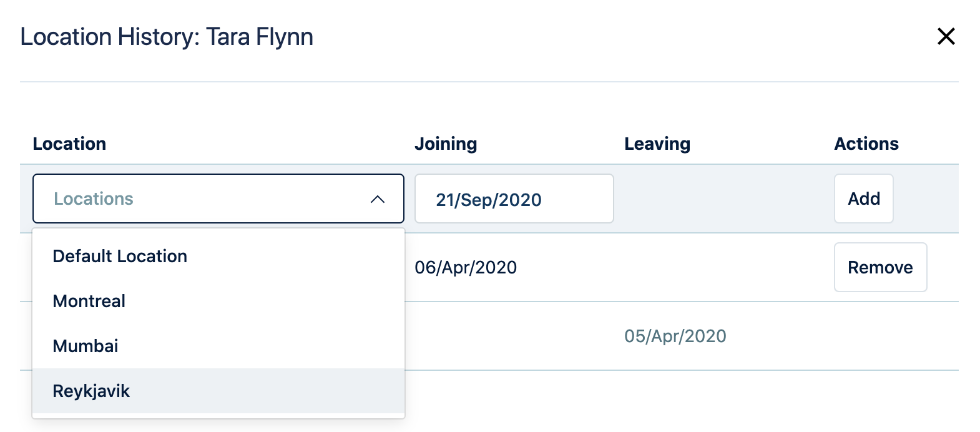Viewport: 980px width, 432px height.
Task: Click the Location column header
Action: tap(69, 144)
